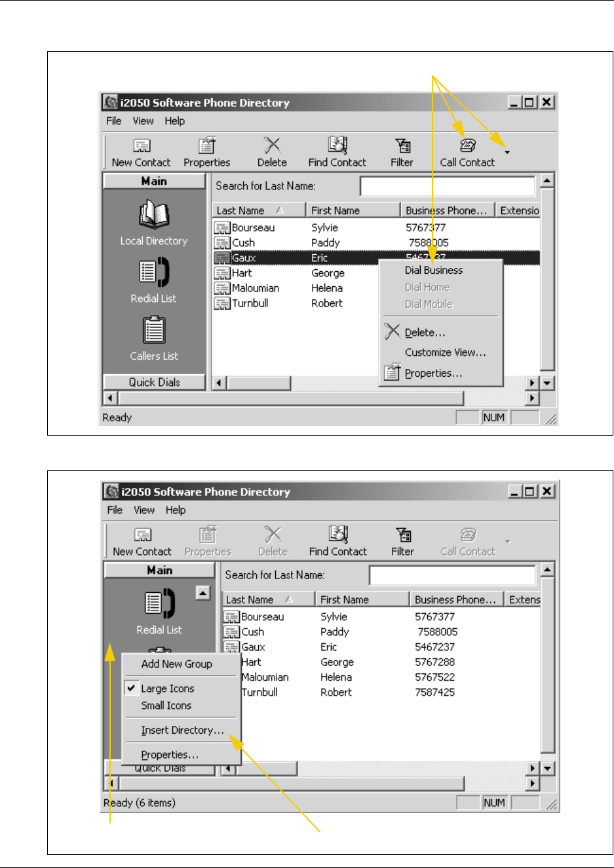This screenshot has width=614, height=868.
Task: Click New Contact icon in top window
Action: pos(142,145)
